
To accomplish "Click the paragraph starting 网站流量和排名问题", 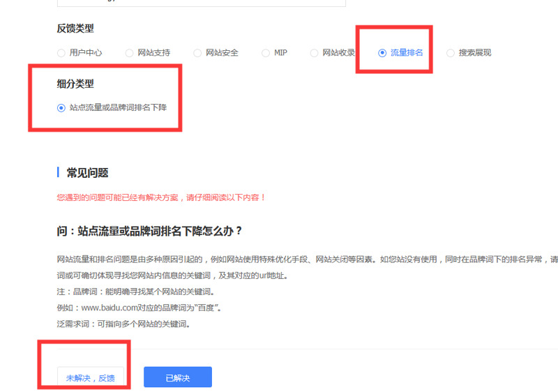I will (308, 268).
